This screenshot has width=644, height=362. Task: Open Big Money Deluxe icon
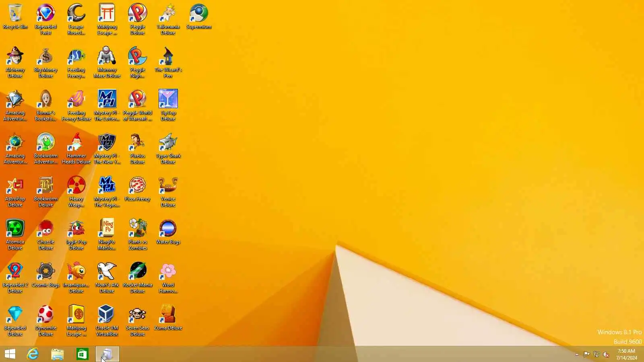click(x=46, y=62)
